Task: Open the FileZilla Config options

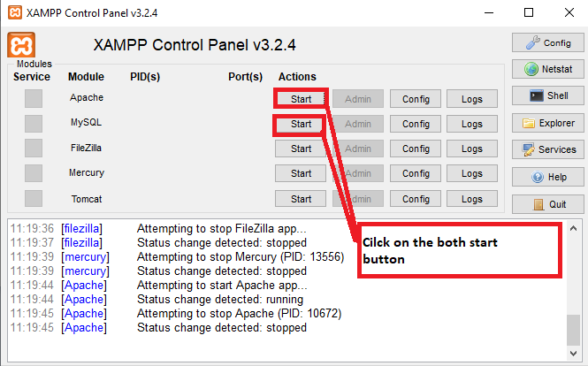Action: click(416, 149)
